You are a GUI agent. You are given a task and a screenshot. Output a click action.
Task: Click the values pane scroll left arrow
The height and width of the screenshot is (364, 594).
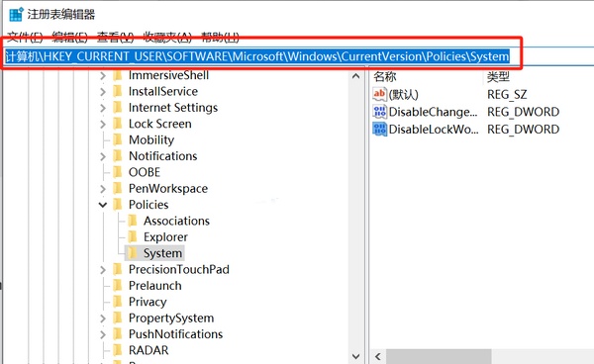point(378,356)
